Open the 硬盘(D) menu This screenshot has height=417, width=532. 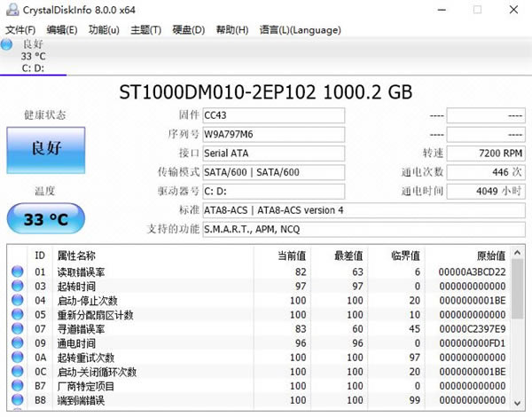click(188, 30)
